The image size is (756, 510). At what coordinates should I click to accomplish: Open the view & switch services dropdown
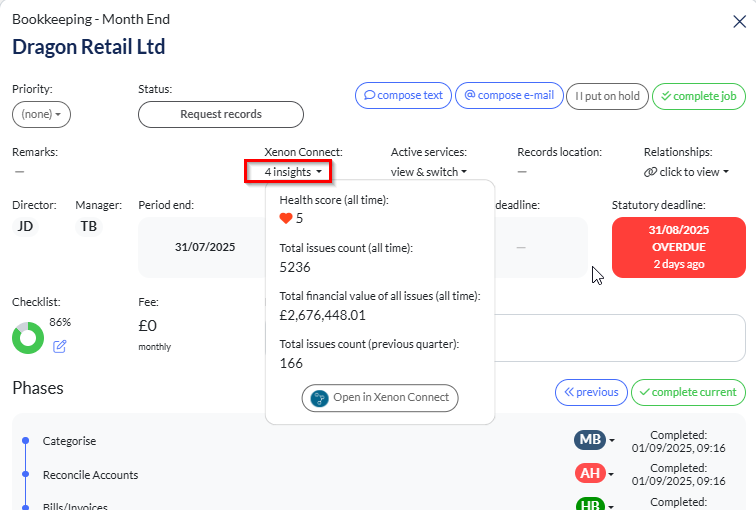(429, 172)
